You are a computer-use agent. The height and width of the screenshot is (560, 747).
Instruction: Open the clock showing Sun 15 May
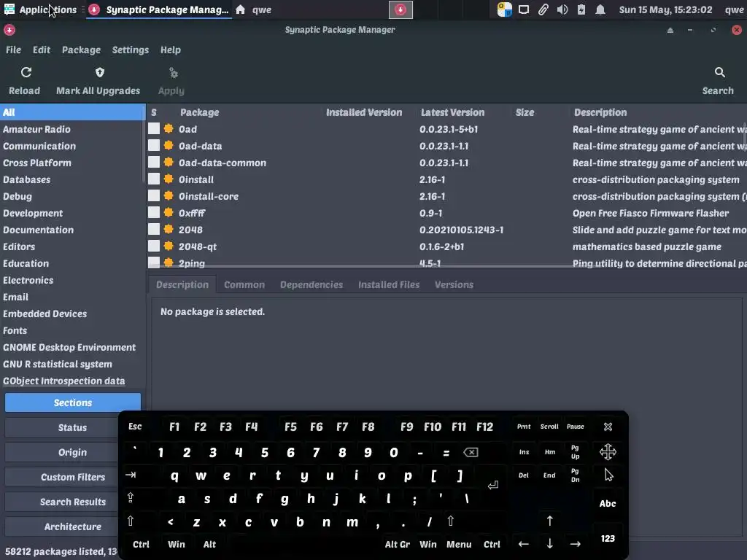click(665, 9)
